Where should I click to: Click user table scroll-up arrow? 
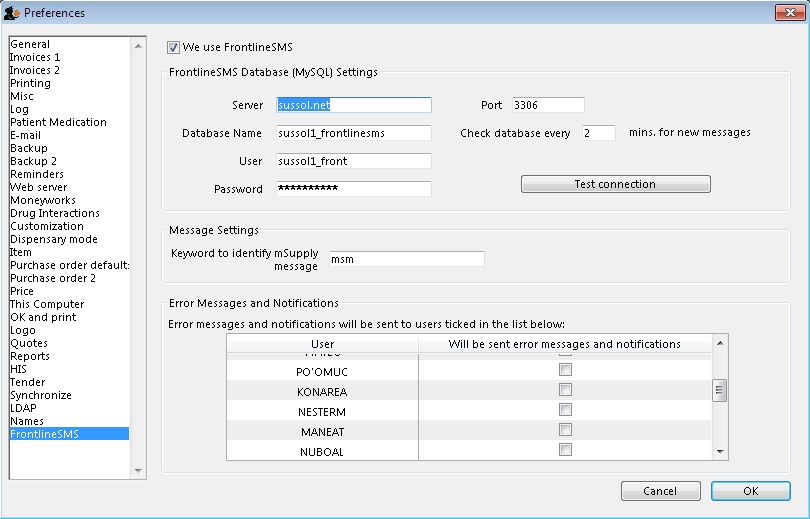point(720,343)
